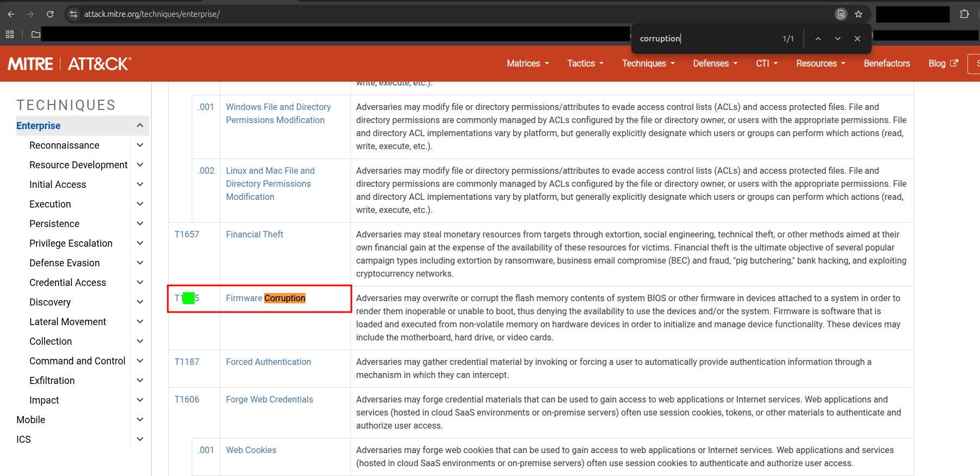Collapse the Enterprise sidebar section
This screenshot has width=980, height=476.
pos(140,126)
